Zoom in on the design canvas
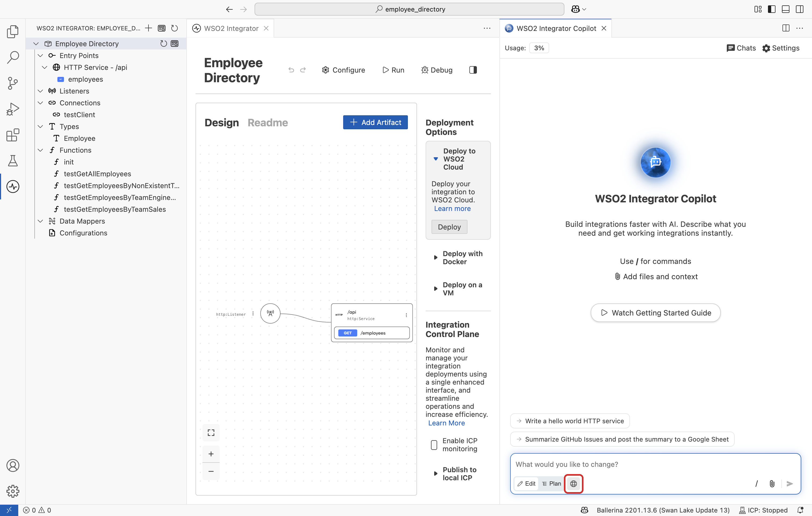812x516 pixels. (x=211, y=454)
